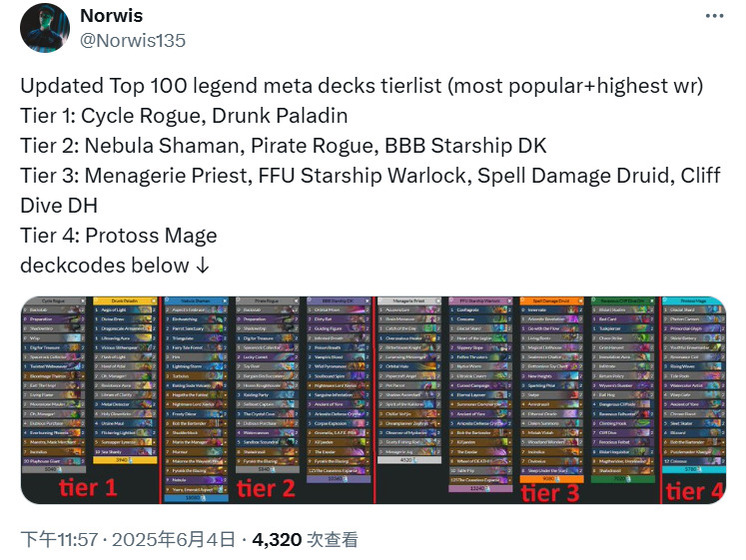The width and height of the screenshot is (746, 560).
Task: Open the Norwis display name link
Action: click(x=111, y=16)
